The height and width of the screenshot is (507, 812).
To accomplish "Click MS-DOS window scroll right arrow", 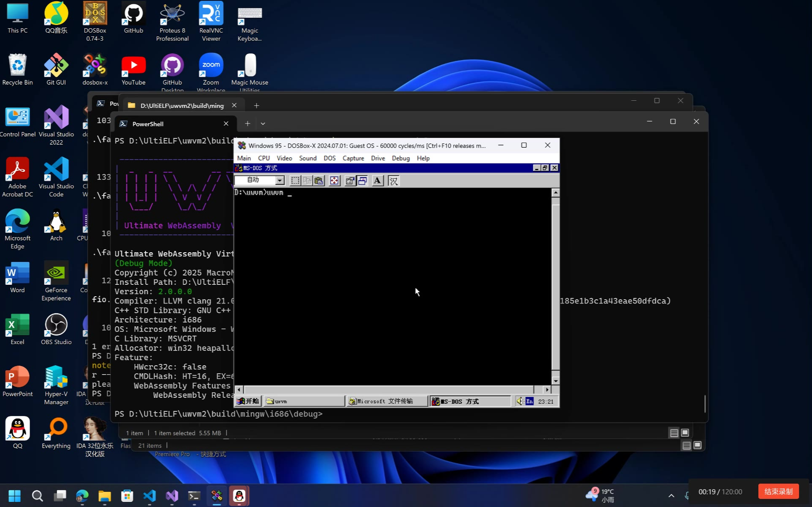I will pyautogui.click(x=547, y=390).
